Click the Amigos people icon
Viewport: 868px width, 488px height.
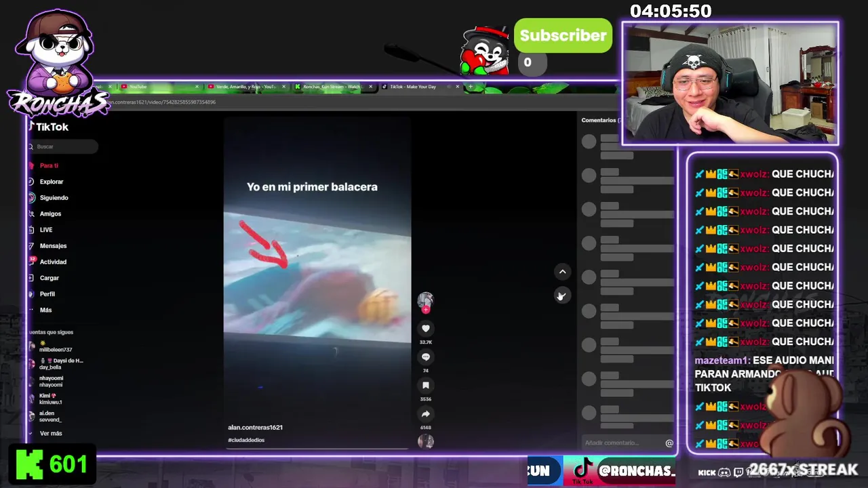tap(32, 213)
